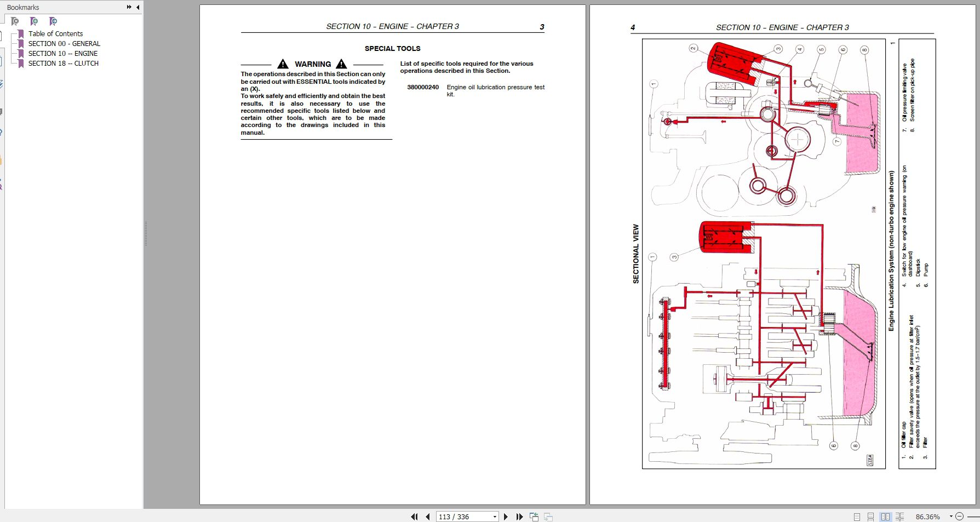Viewport: 980px width, 522px height.
Task: Open the Table of Contents bookmark
Action: (x=55, y=33)
